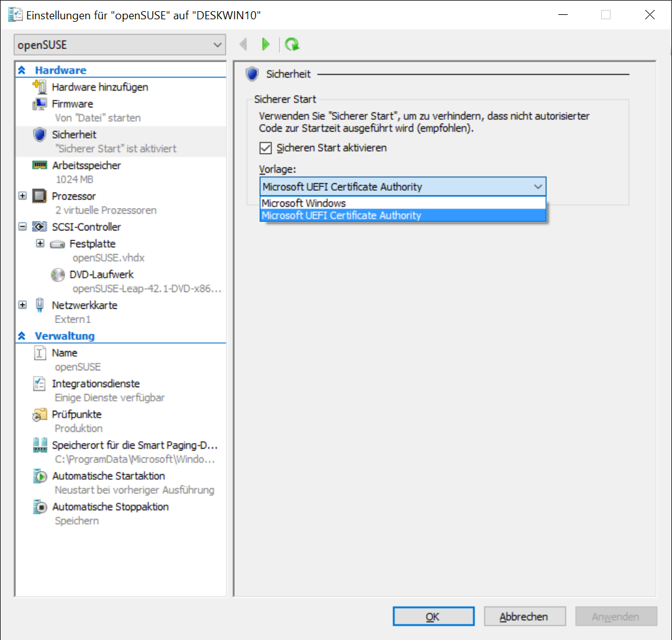The width and height of the screenshot is (672, 640).
Task: Click the Automatische Startaktion icon
Action: coord(40,476)
